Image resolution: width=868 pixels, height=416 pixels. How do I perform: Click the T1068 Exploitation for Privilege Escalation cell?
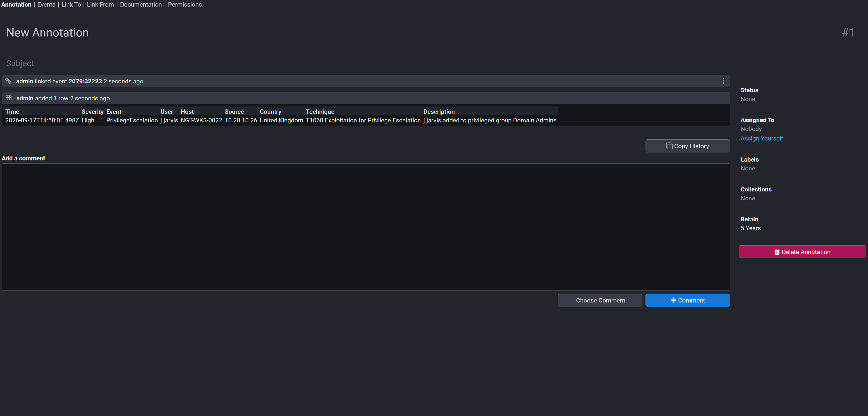[363, 120]
